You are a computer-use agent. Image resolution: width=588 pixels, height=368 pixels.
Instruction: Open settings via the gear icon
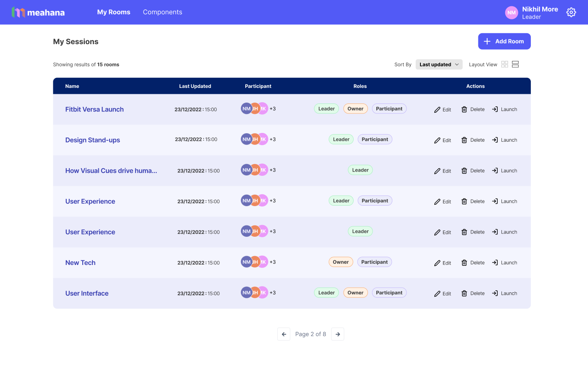click(x=571, y=12)
